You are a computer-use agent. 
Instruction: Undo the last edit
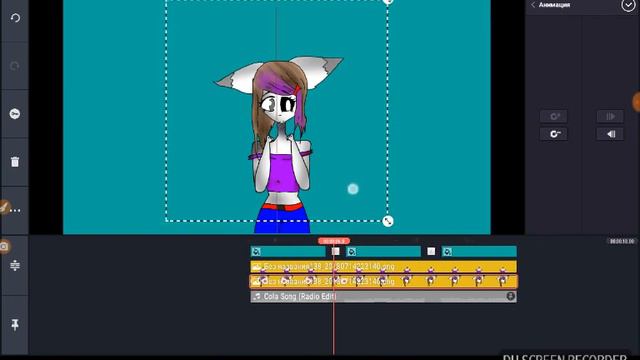[x=15, y=18]
